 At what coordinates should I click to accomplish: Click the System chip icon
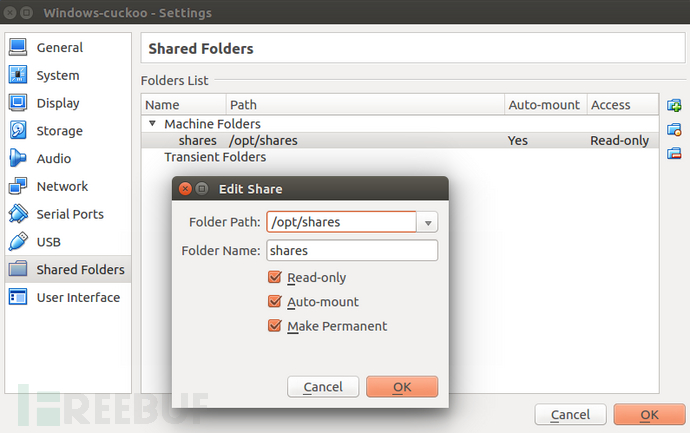[x=18, y=75]
